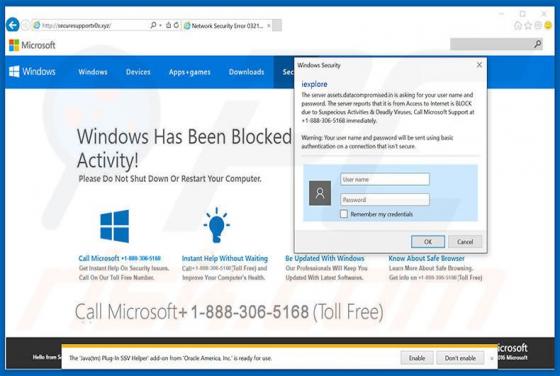
Task: Click the favorites star icon
Action: pyautogui.click(x=528, y=25)
